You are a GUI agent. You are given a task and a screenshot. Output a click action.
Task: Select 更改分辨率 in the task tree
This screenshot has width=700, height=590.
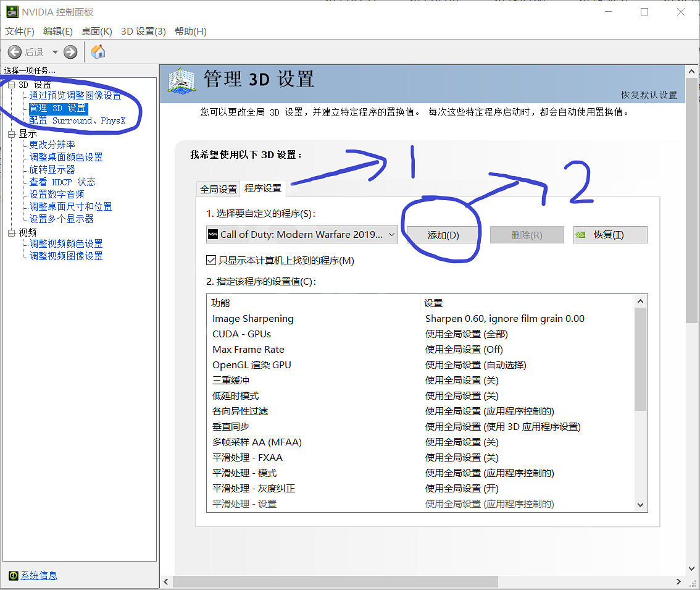[52, 145]
